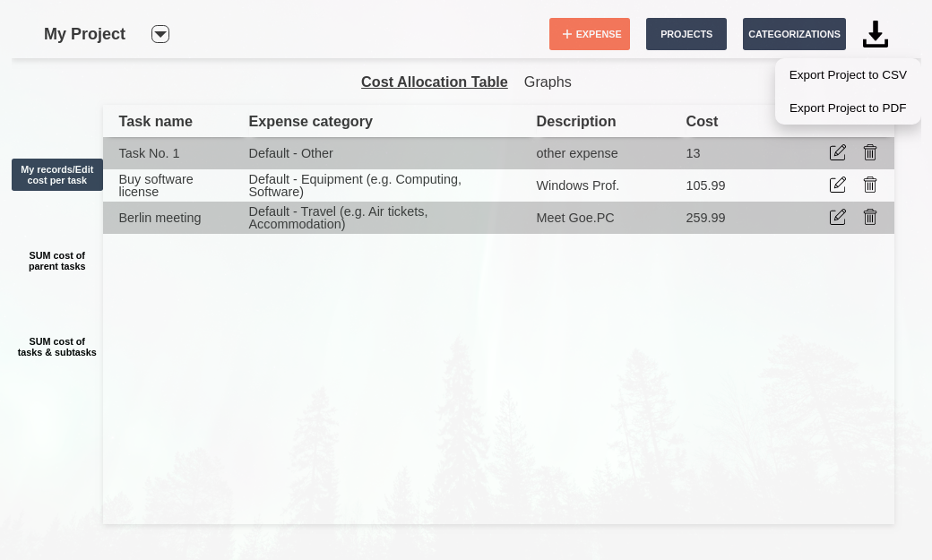Click the export download icon
Viewport: 932px width, 560px height.
875,34
